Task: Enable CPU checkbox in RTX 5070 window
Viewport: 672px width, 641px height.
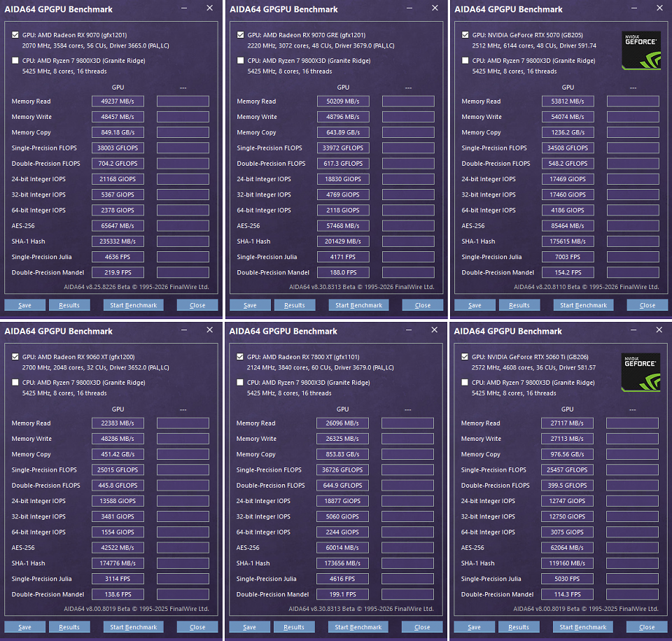Action: click(x=465, y=60)
